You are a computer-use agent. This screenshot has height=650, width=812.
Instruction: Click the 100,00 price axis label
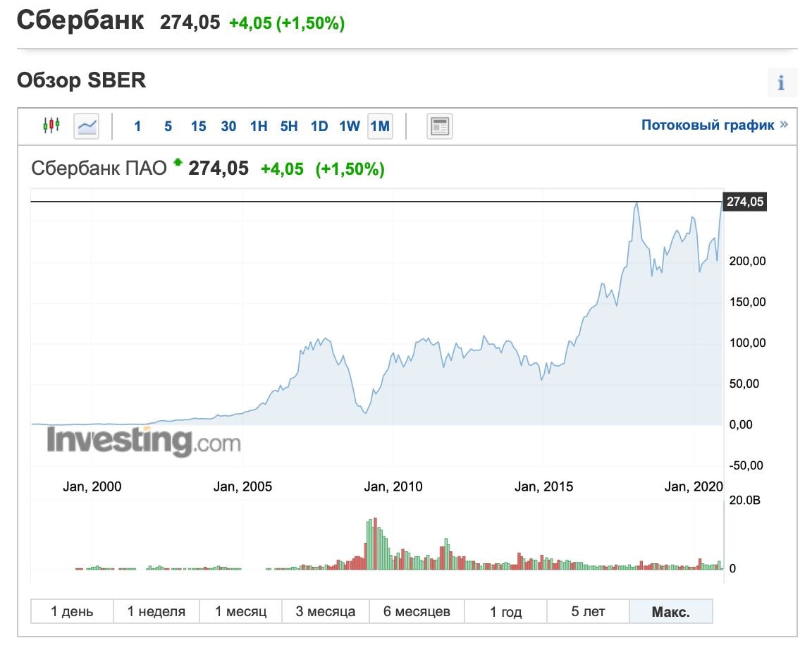pos(747,343)
